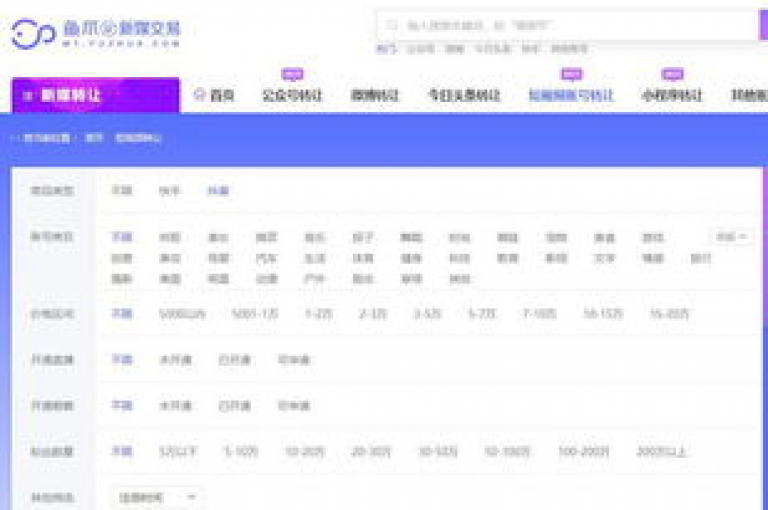The image size is (768, 510).
Task: Filter fans count by 30-50万
Action: [437, 451]
